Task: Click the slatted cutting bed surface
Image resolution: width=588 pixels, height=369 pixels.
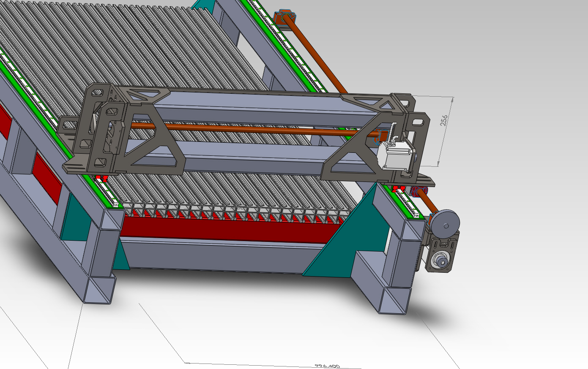Action: pos(127,51)
